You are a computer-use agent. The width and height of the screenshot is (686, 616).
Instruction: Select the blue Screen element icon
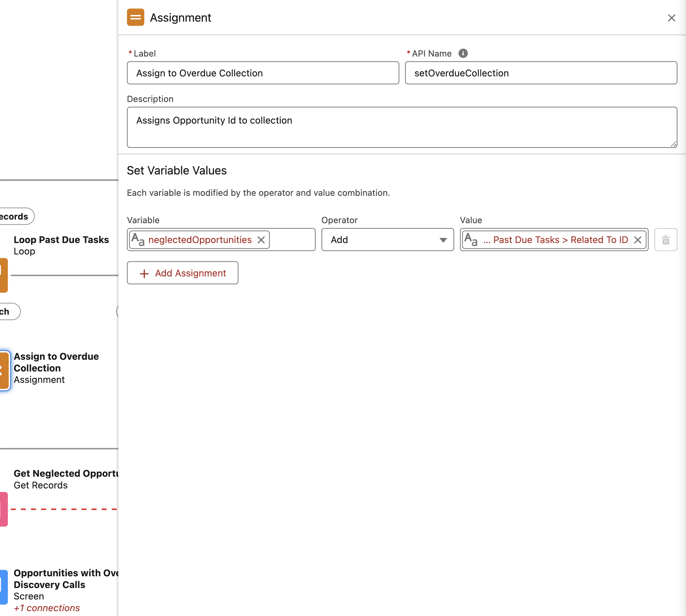[3, 587]
